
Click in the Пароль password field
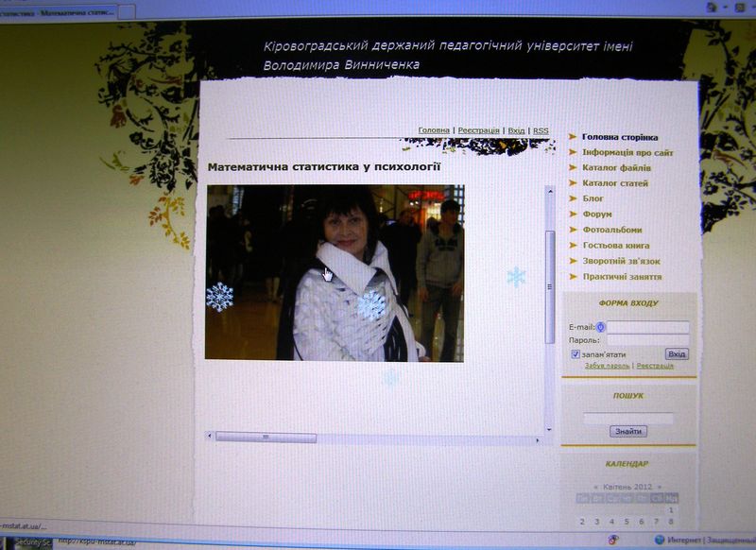coord(646,340)
